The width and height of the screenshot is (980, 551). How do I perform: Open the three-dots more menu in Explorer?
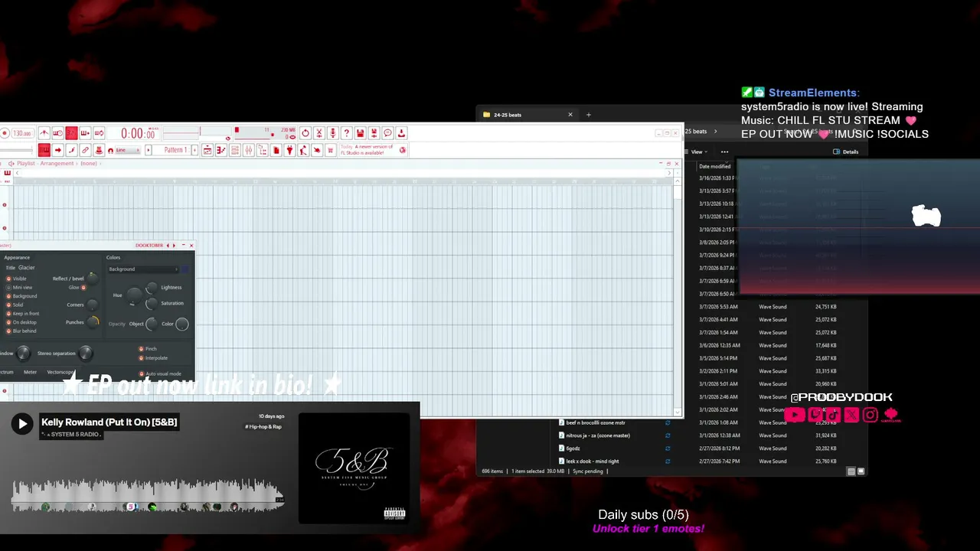pos(724,152)
